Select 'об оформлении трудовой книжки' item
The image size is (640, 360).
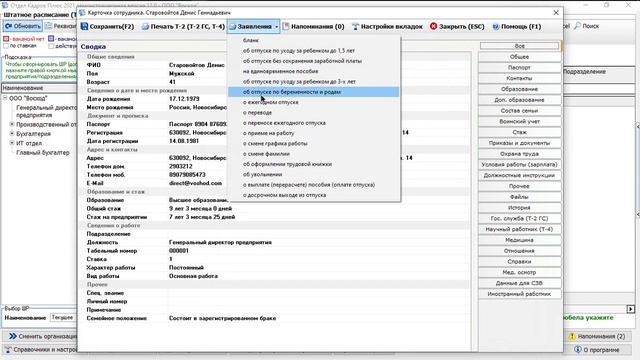coord(314,164)
